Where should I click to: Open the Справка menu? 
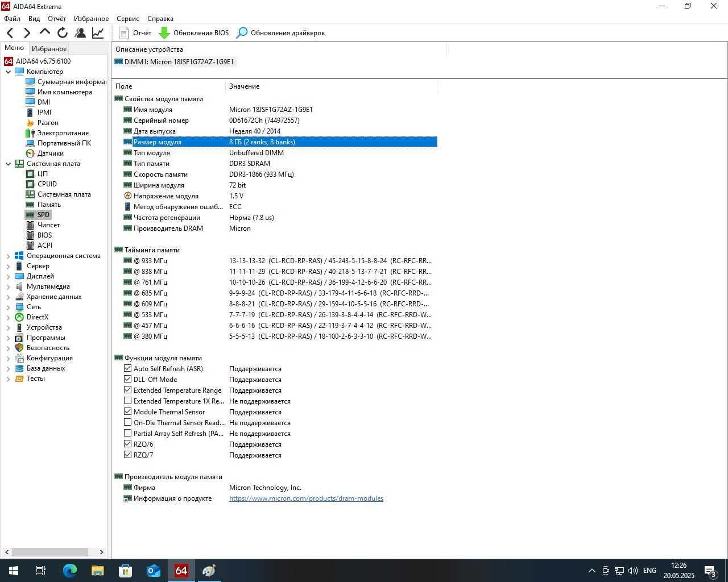point(160,19)
